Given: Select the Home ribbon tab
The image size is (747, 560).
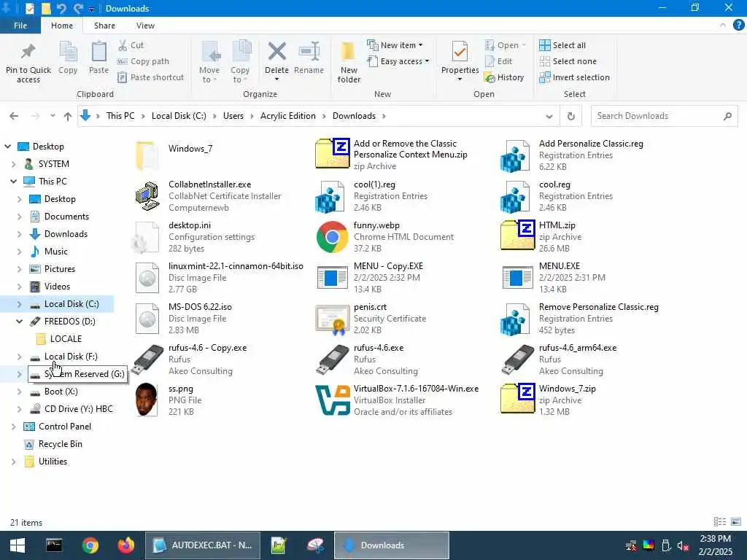Looking at the screenshot, I should click(x=62, y=26).
